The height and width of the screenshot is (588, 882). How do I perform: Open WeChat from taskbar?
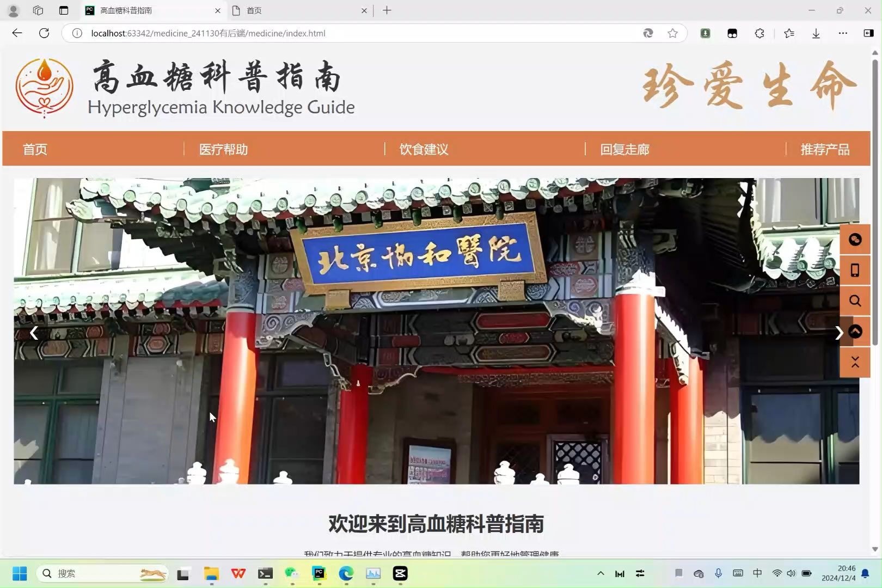click(x=292, y=573)
